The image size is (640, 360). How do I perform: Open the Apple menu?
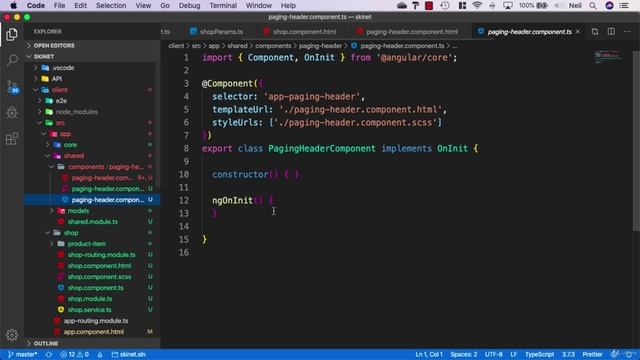pyautogui.click(x=13, y=6)
